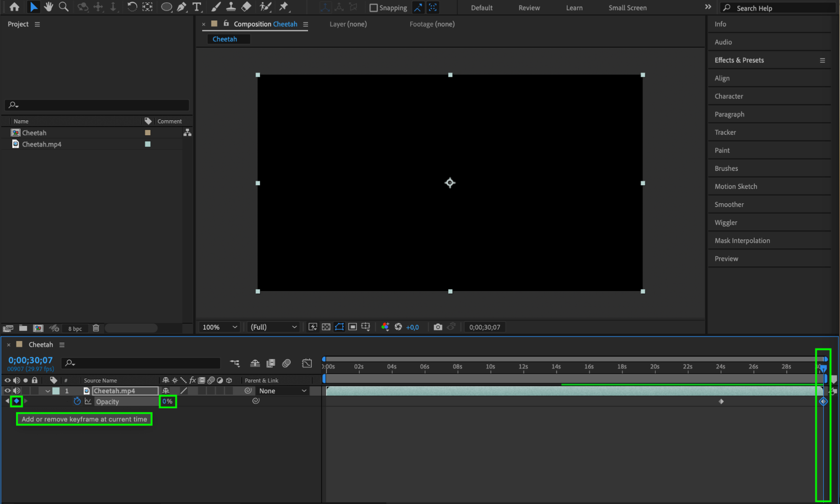Open the Effects & Presets panel
This screenshot has height=504, width=840.
(x=739, y=60)
